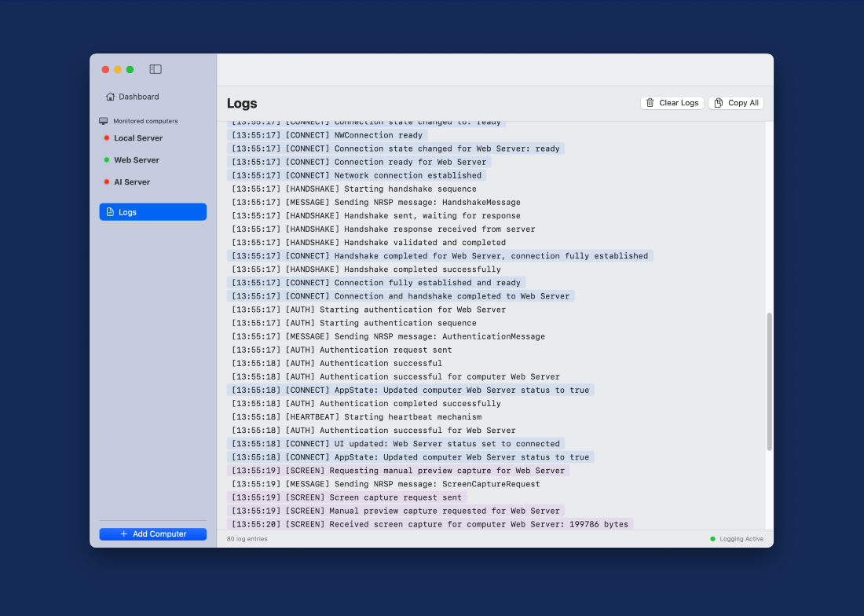Viewport: 864px width, 616px height.
Task: Click the green status dot for Web Server
Action: point(106,159)
